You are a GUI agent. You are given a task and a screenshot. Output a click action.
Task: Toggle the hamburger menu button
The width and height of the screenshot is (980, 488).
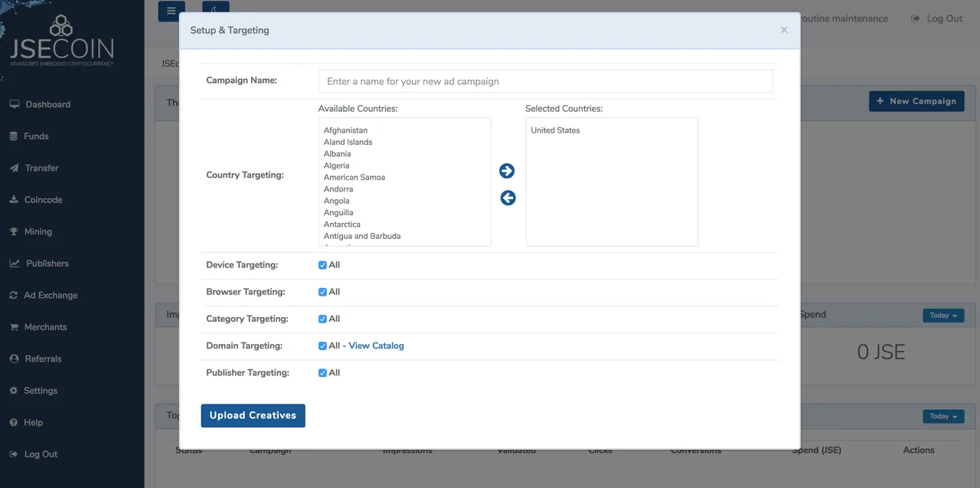point(171,11)
